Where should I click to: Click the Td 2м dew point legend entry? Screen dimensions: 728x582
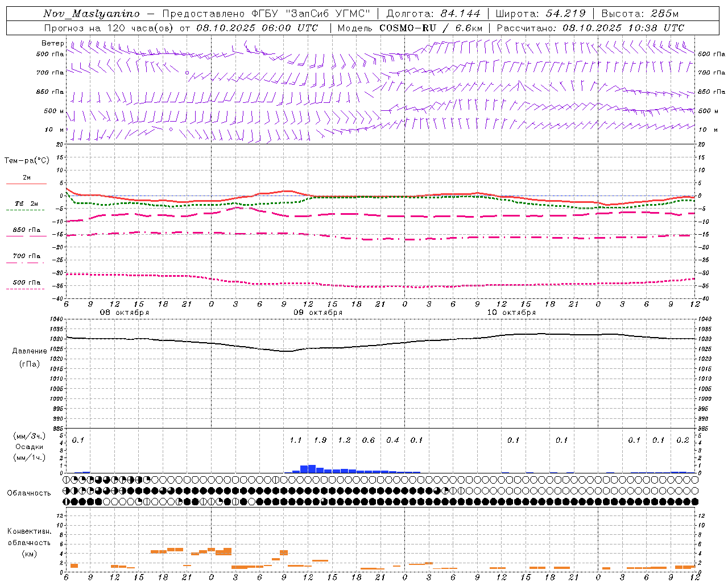(27, 203)
